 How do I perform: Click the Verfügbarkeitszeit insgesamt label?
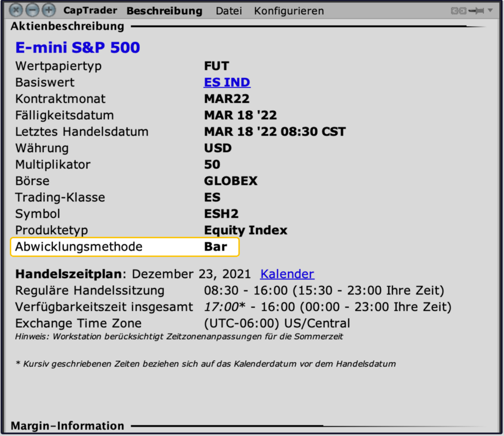coord(104,307)
